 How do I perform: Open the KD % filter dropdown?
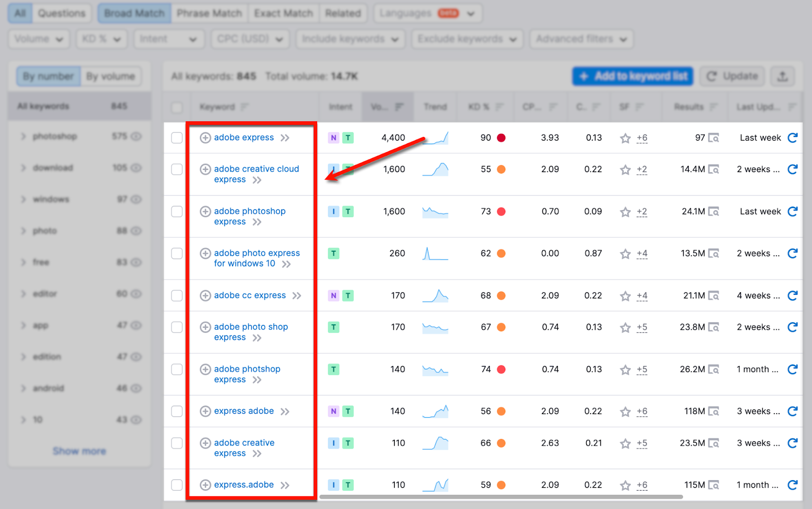click(101, 39)
